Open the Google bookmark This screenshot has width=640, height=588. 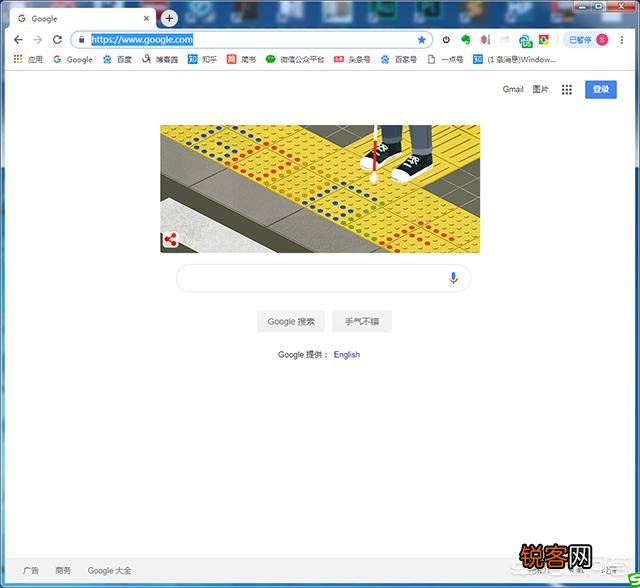[73, 59]
